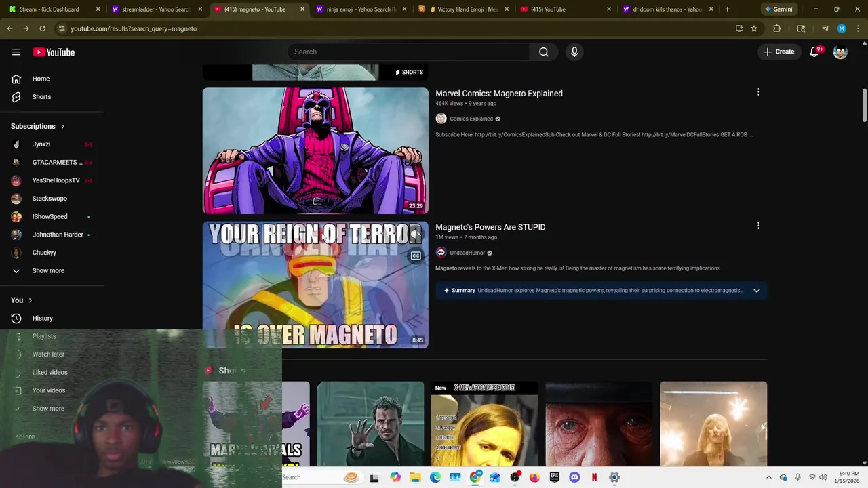
Task: Unmute the video preview speaker icon
Action: pyautogui.click(x=416, y=234)
